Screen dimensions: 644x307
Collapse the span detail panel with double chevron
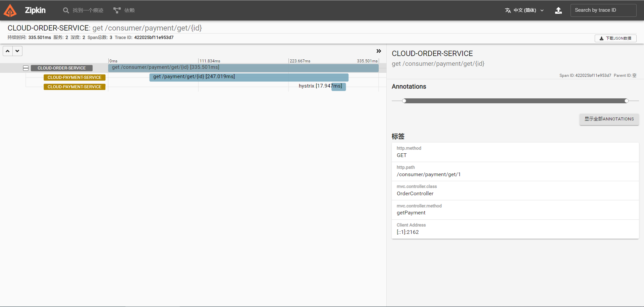[x=379, y=51]
